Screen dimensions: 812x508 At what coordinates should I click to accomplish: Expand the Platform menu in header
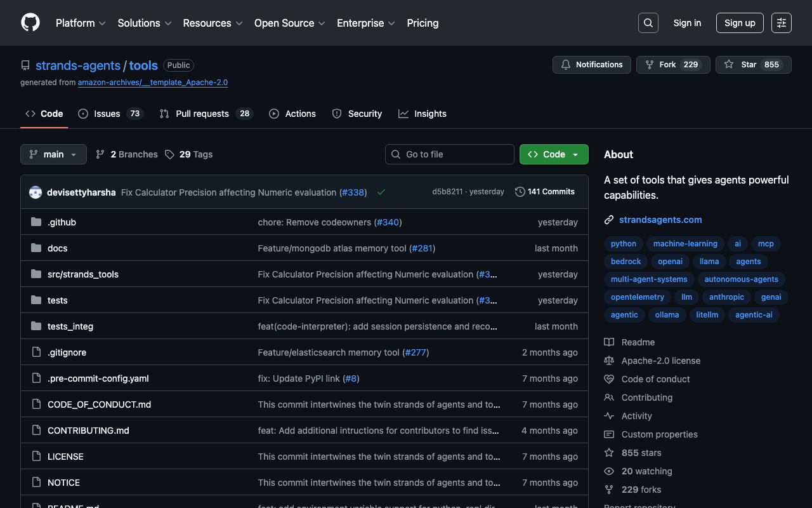coord(80,23)
